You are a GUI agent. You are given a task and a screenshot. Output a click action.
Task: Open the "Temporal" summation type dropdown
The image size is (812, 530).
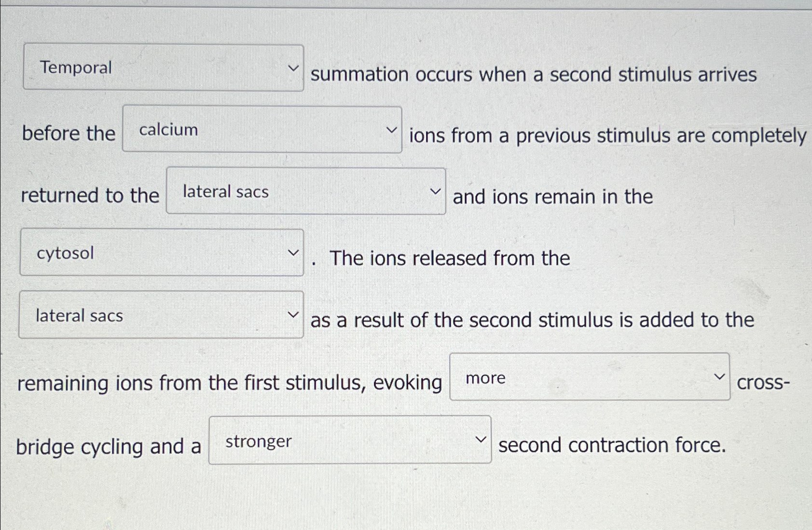coord(163,68)
